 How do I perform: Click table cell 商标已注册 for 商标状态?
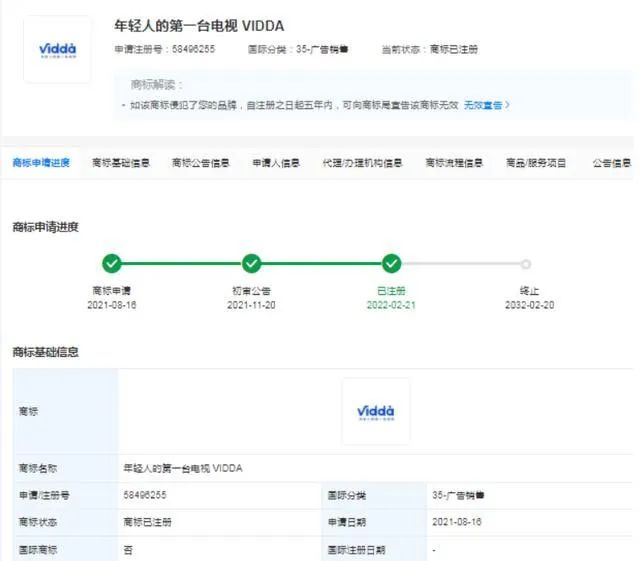[147, 522]
